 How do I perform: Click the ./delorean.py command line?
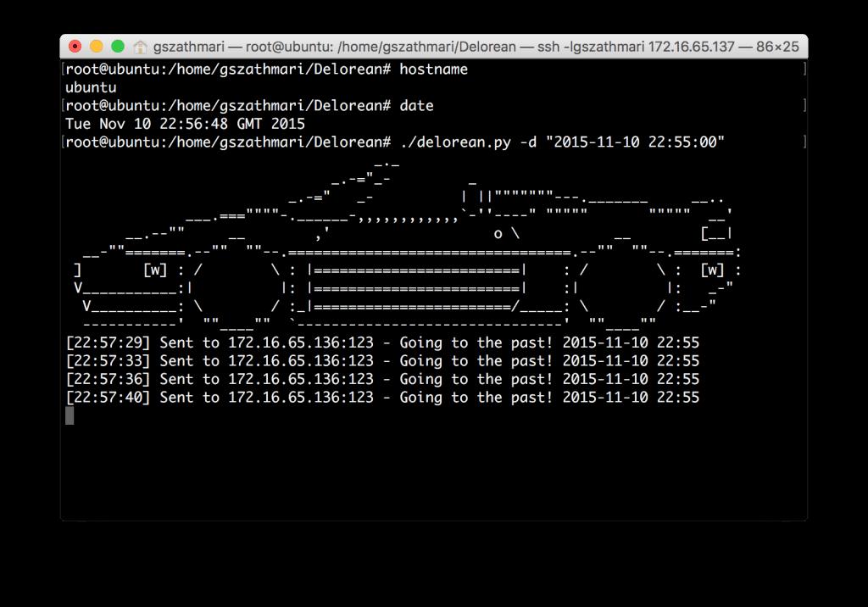[395, 142]
